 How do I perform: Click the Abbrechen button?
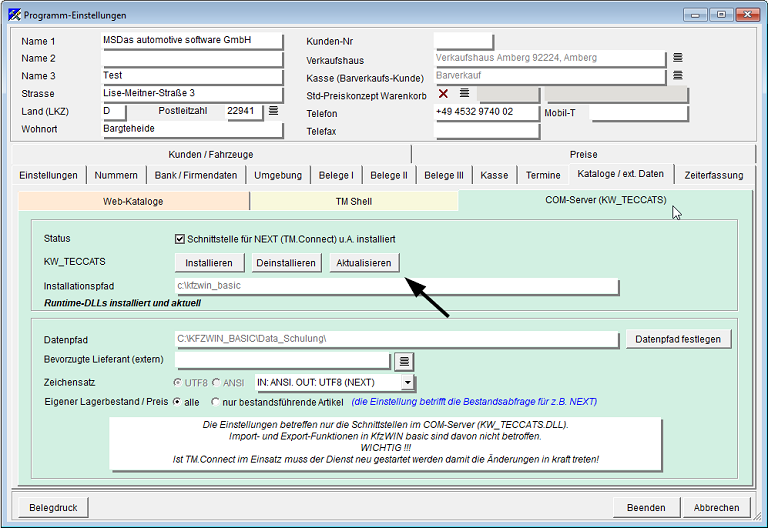tap(716, 507)
